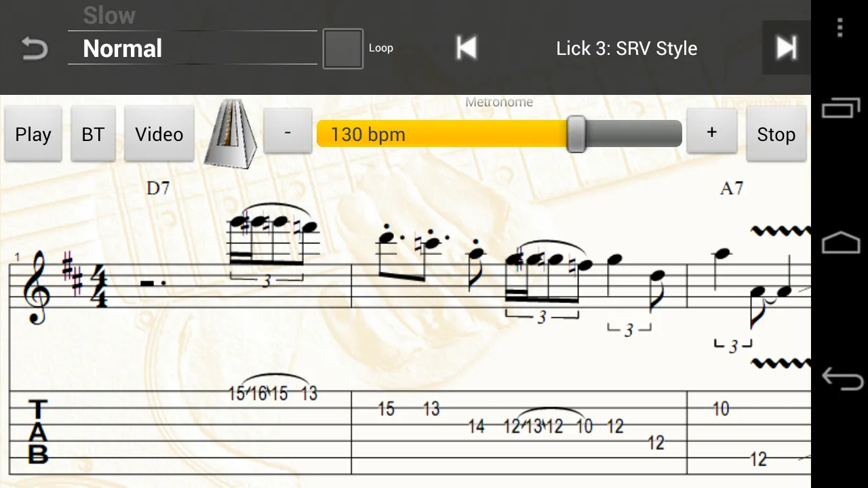Tap the Lick 3: SRV Style title
This screenshot has height=488, width=868.
pos(627,49)
